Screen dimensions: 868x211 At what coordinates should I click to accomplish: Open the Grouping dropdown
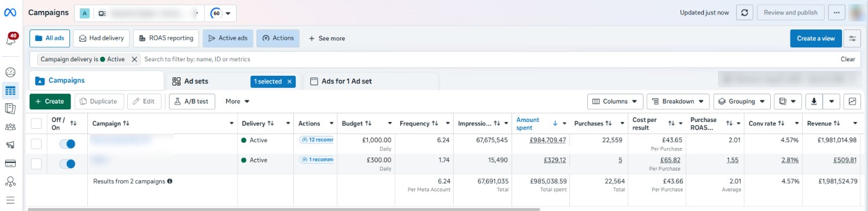coord(742,101)
